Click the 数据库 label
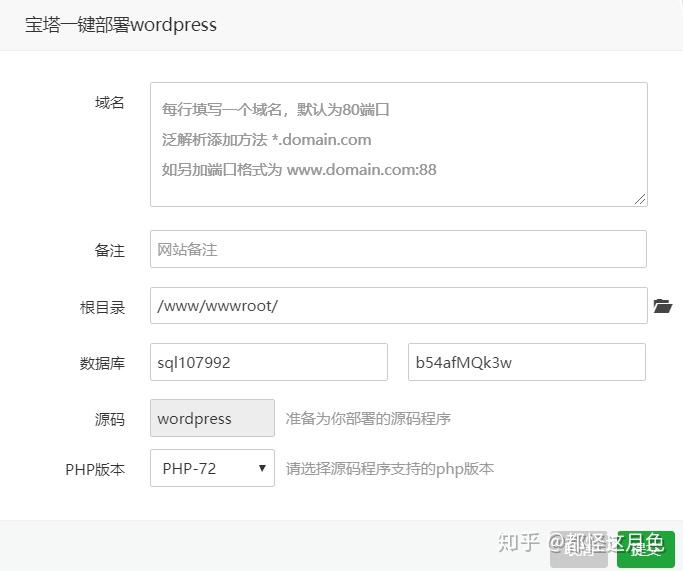This screenshot has width=683, height=571. click(x=102, y=363)
